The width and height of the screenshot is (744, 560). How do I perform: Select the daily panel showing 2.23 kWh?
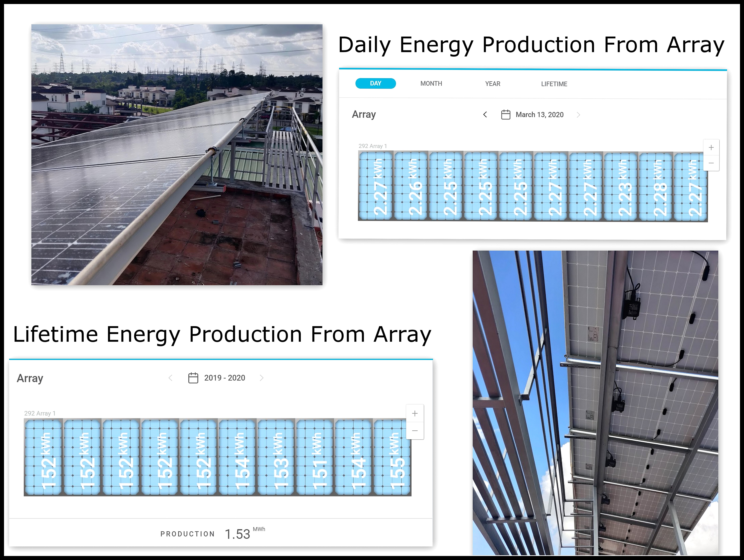tap(621, 187)
